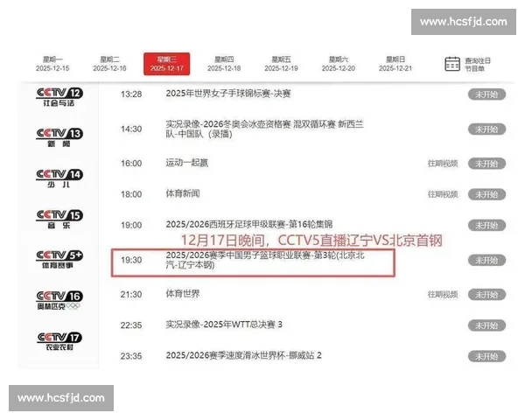
Task: Click the 19:00 time entry
Action: point(131,225)
